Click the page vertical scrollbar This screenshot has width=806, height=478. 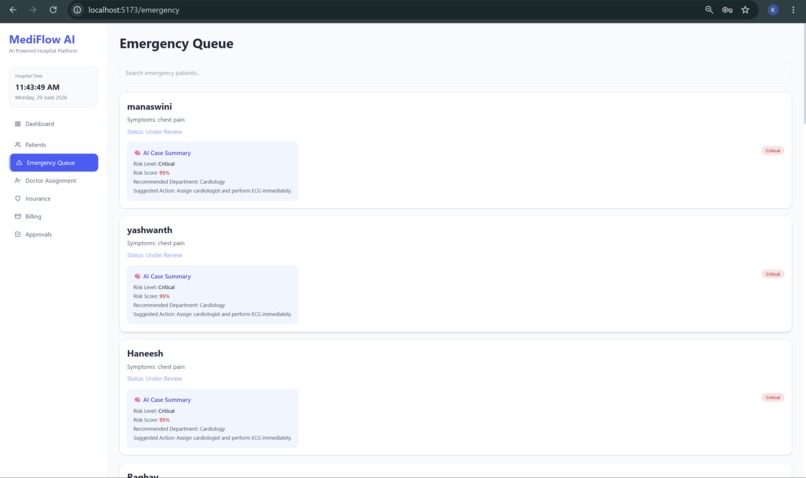[803, 75]
